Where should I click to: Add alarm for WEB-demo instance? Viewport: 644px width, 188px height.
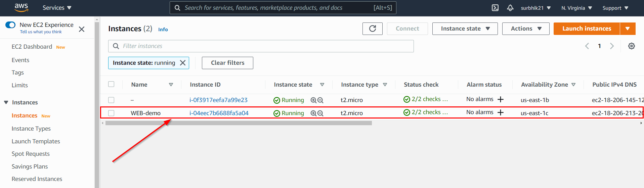click(x=501, y=112)
